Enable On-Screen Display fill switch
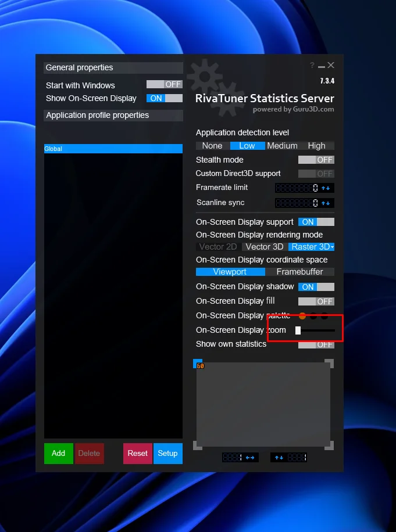 pos(316,301)
